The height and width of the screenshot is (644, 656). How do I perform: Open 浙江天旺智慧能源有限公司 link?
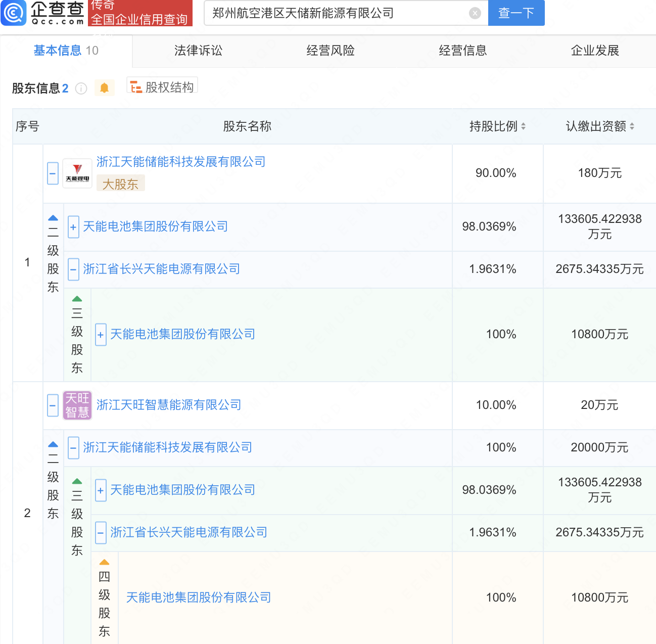click(169, 405)
